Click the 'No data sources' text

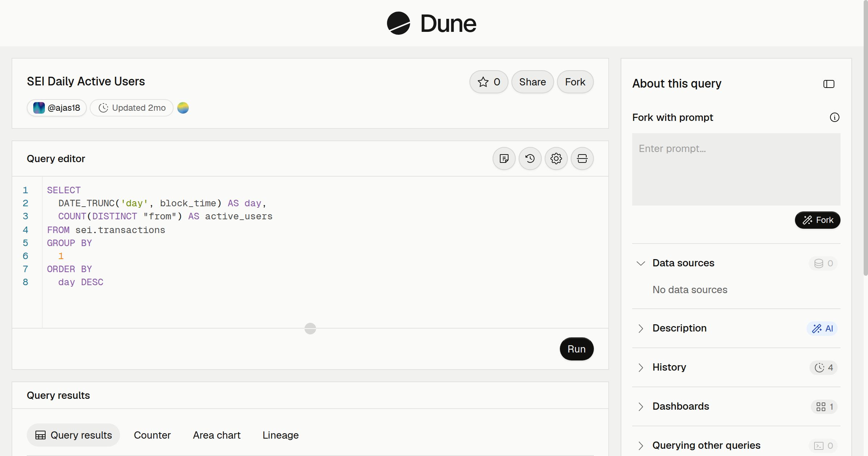pyautogui.click(x=690, y=290)
